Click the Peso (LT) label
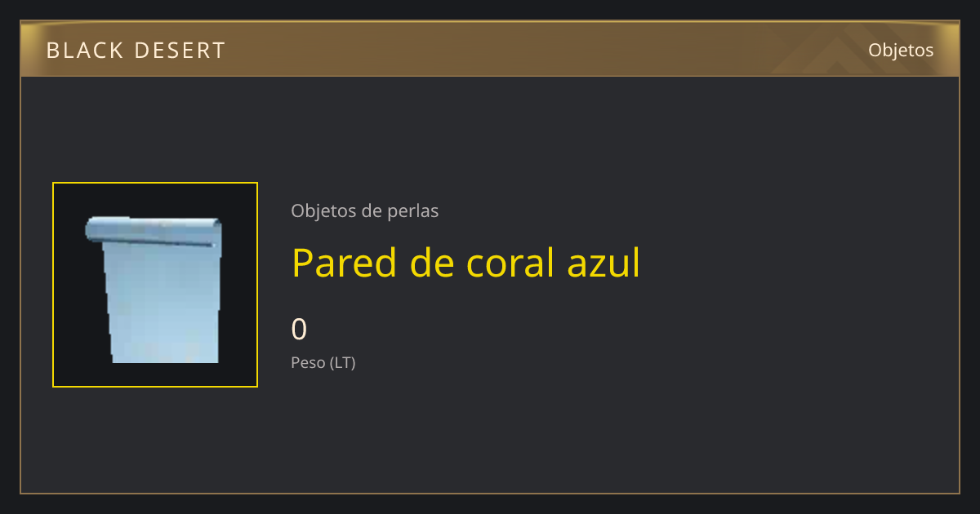Screen dimensions: 980x514 pyautogui.click(x=323, y=363)
